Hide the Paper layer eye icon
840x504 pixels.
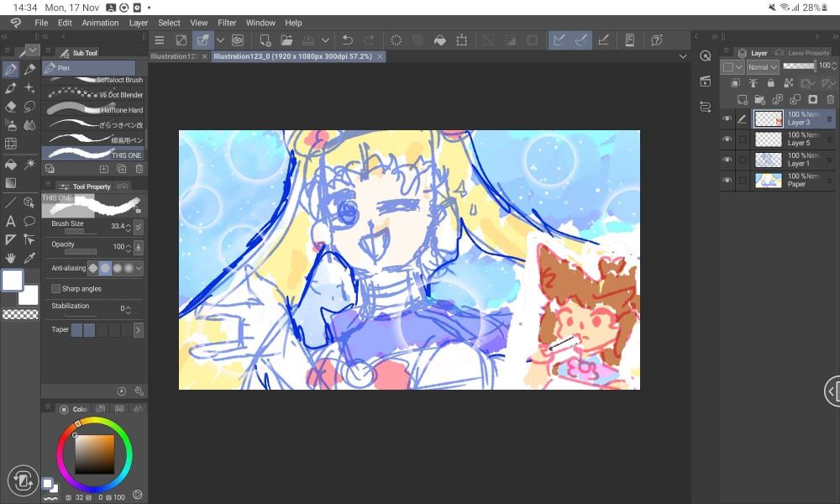pyautogui.click(x=727, y=181)
